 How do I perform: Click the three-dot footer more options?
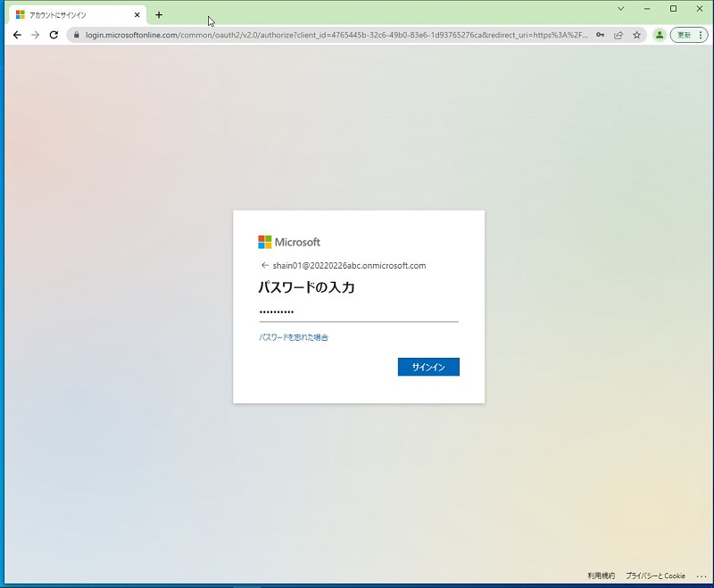pos(702,576)
